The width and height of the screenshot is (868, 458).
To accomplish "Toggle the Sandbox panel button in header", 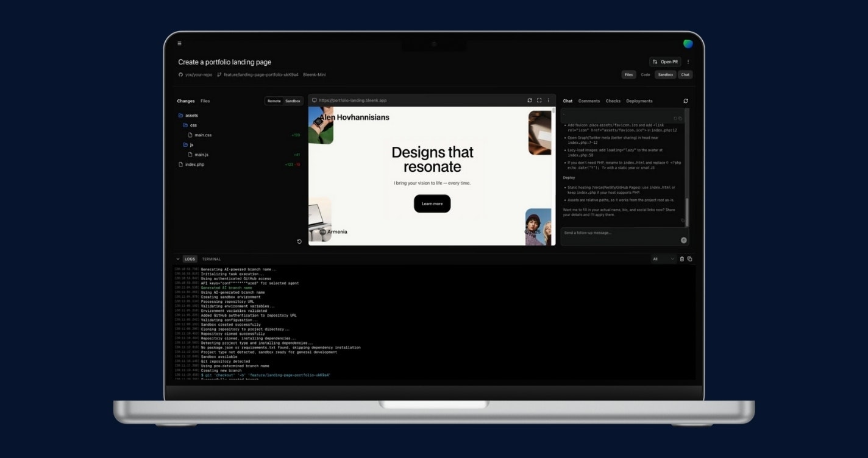I will pos(665,75).
